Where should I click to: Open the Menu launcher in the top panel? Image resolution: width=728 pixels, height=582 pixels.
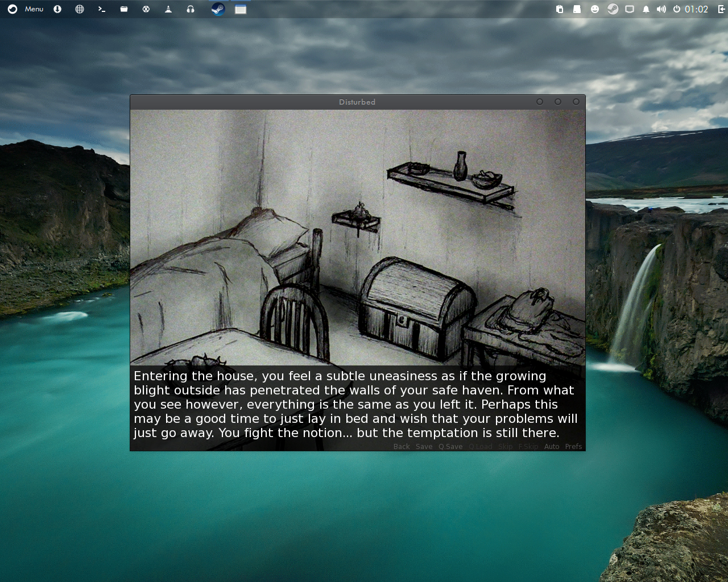(34, 9)
